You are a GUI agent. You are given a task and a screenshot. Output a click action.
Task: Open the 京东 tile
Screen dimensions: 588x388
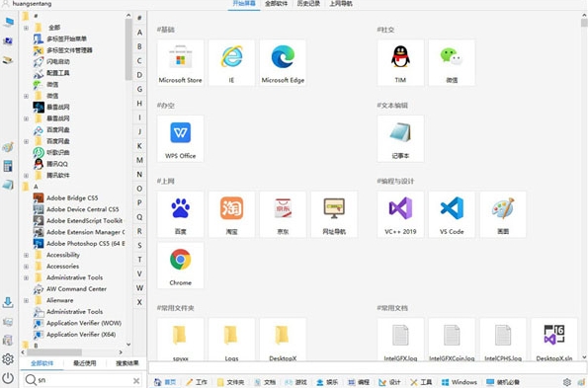tap(283, 214)
